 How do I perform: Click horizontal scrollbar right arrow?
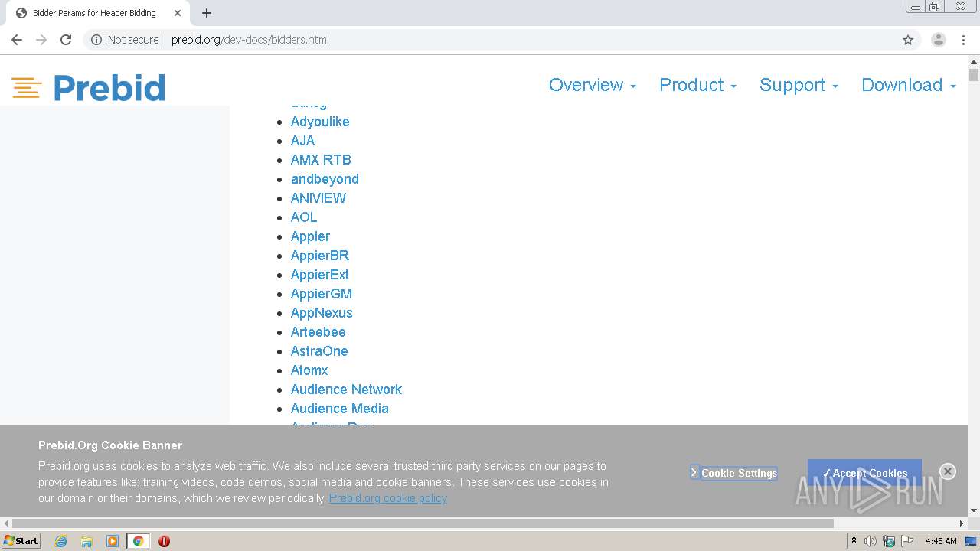pos(962,523)
